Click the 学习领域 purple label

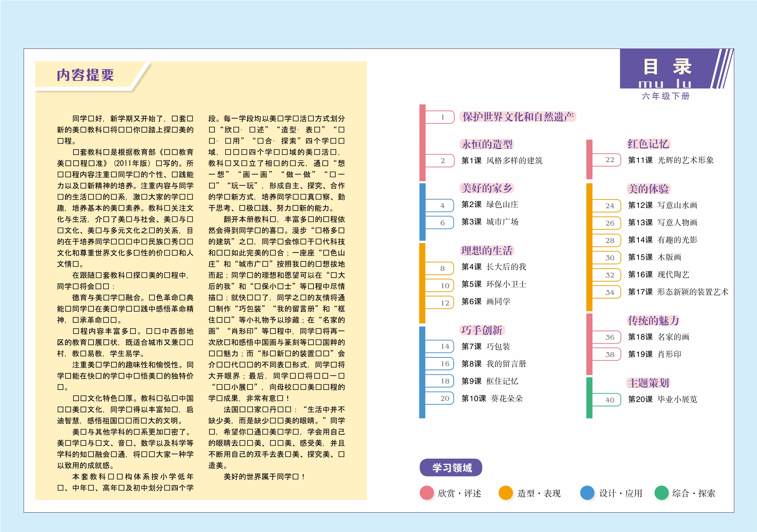coord(451,467)
